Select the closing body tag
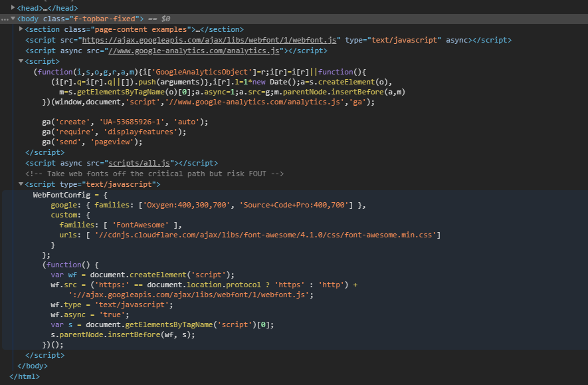588x385 pixels. tap(32, 365)
